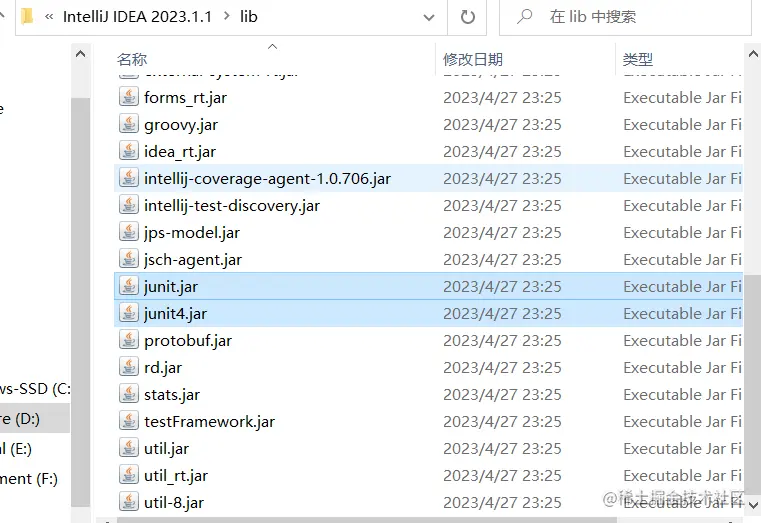
Task: Sort files by 修改日期 column
Action: pyautogui.click(x=473, y=59)
